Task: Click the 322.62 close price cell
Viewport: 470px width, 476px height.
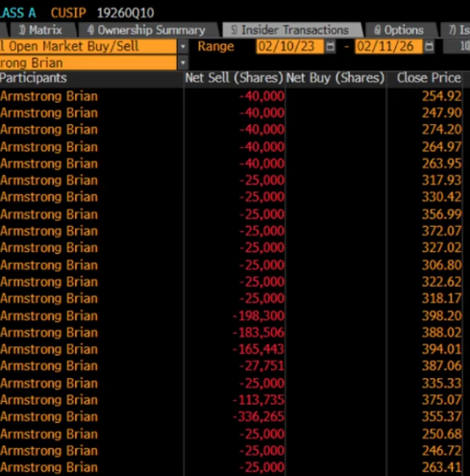Action: click(441, 282)
